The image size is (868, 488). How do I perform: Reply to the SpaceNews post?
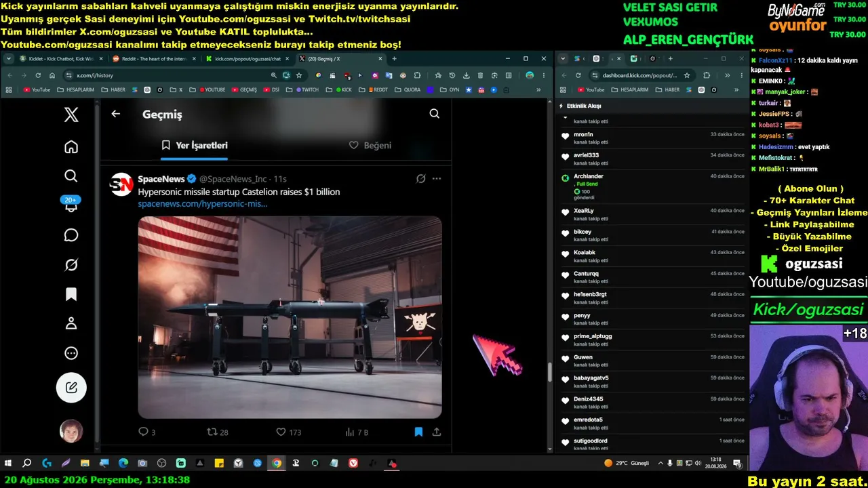coord(146,432)
